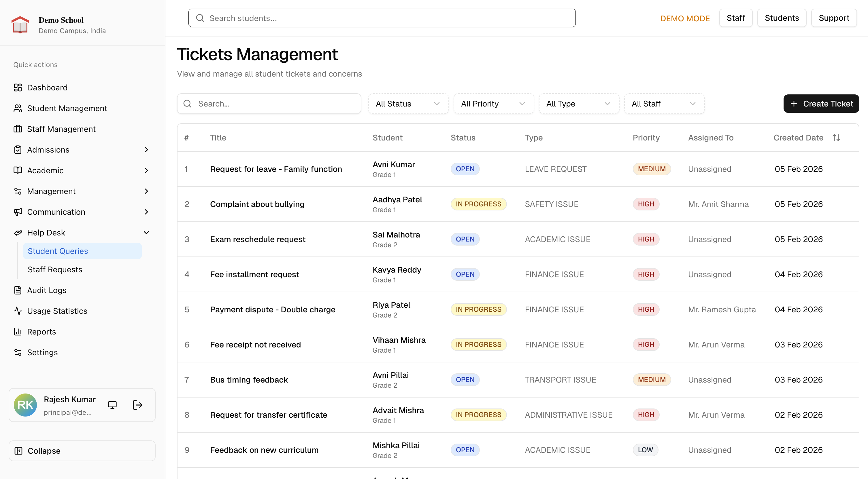This screenshot has width=868, height=479.
Task: Click the Demo School logo
Action: 20,25
